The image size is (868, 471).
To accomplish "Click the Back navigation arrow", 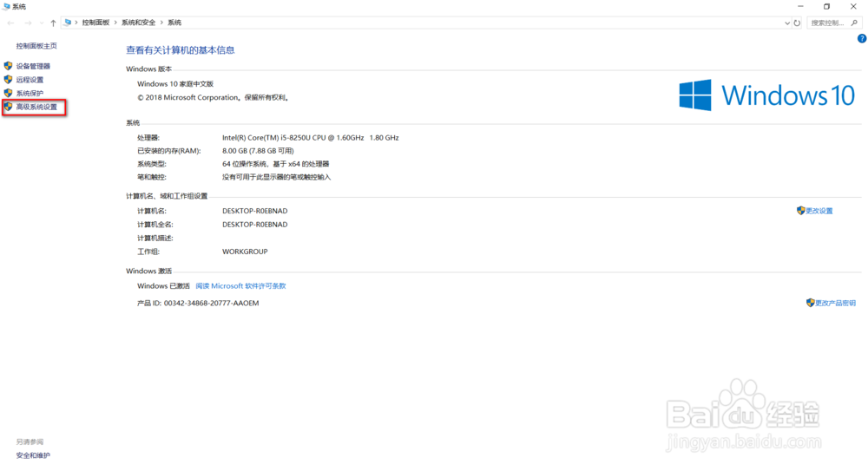I will coord(10,23).
